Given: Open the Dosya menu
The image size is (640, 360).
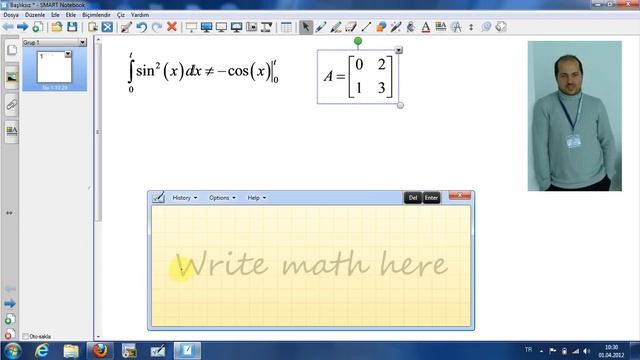Looking at the screenshot, I should pyautogui.click(x=11, y=15).
